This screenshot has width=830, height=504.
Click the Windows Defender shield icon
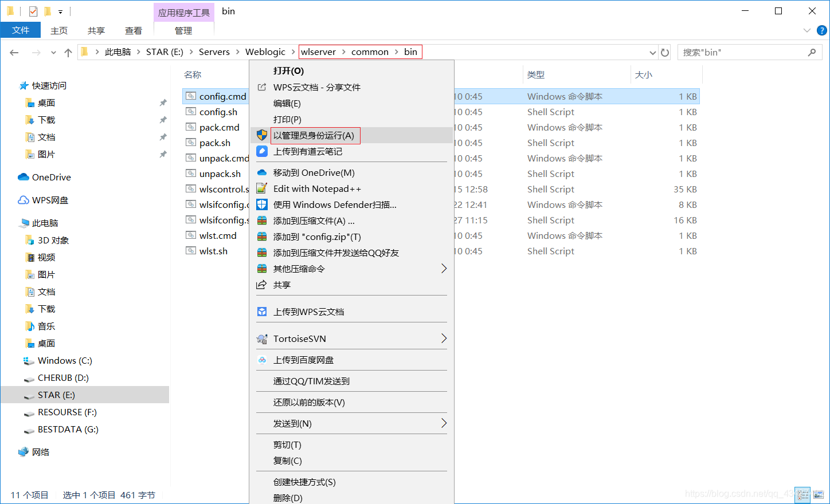pos(262,204)
